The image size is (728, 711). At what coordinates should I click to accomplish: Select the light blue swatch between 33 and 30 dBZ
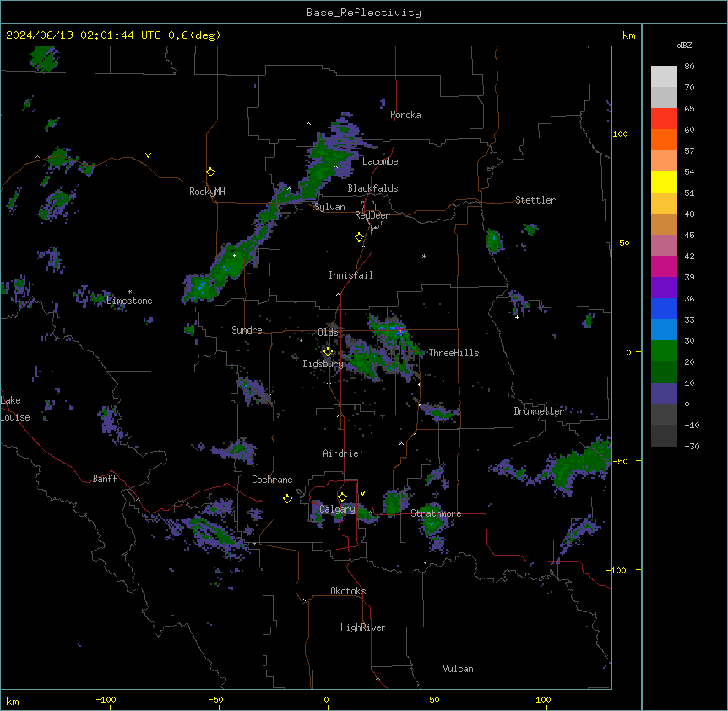coord(664,330)
